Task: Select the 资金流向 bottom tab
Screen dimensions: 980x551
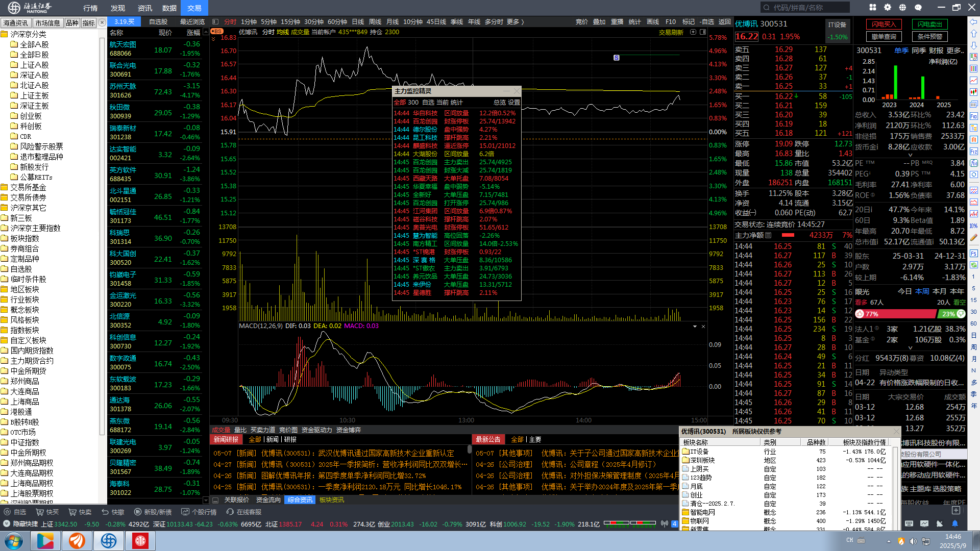Action: [268, 500]
